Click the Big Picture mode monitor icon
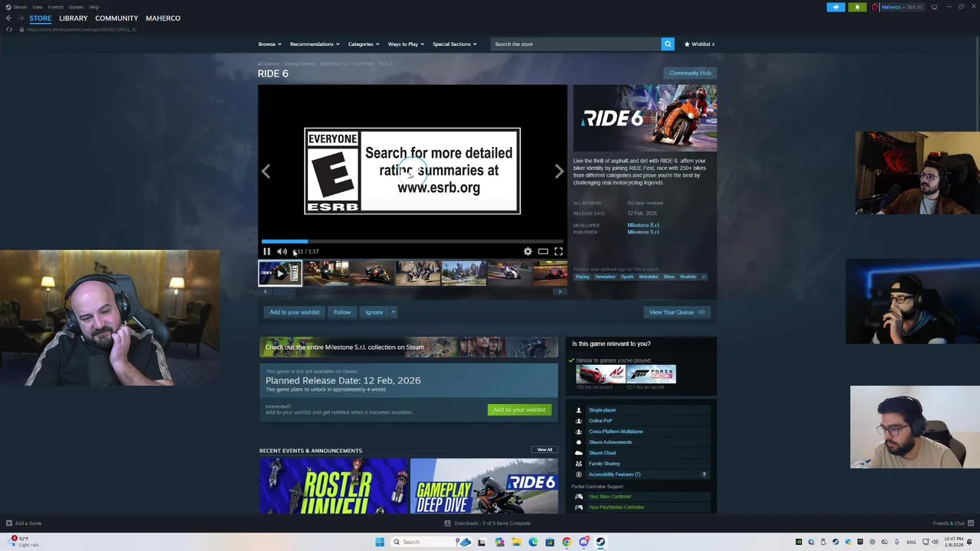Screen dimensions: 980x551 [934, 7]
